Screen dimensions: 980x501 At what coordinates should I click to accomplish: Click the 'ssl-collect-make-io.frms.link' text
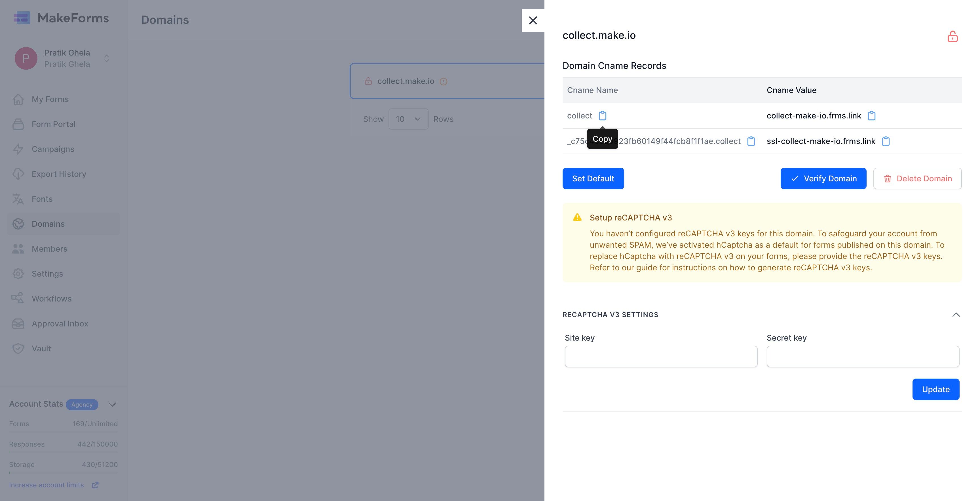tap(821, 141)
